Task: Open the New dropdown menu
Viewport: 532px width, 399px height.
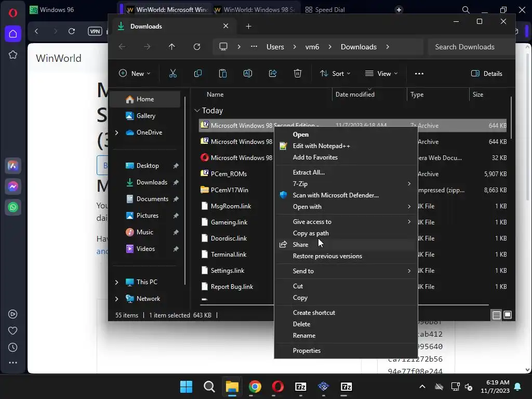Action: tap(135, 74)
